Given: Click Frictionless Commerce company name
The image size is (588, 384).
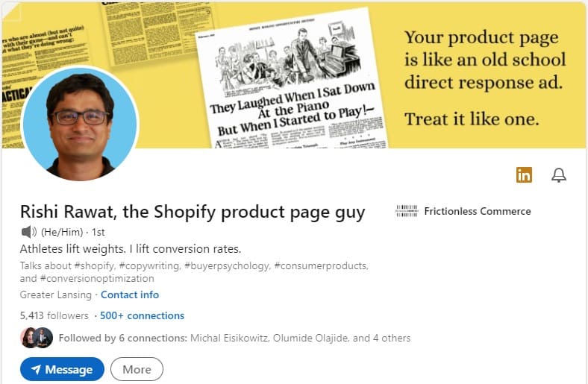Looking at the screenshot, I should [x=478, y=211].
